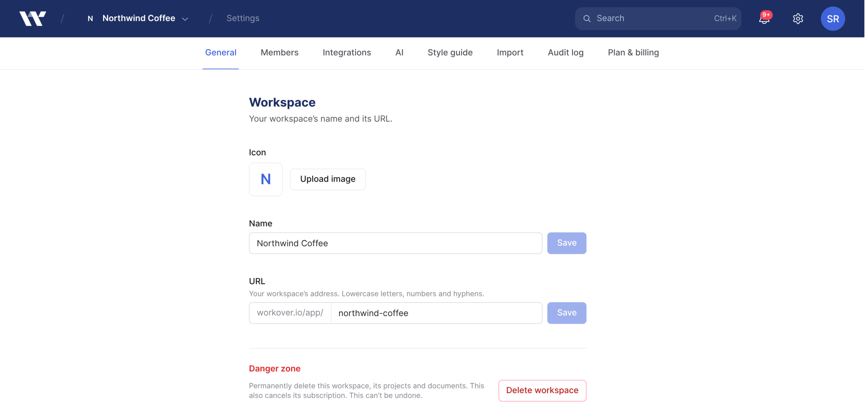868x416 pixels.
Task: Save the workspace name
Action: tap(567, 243)
